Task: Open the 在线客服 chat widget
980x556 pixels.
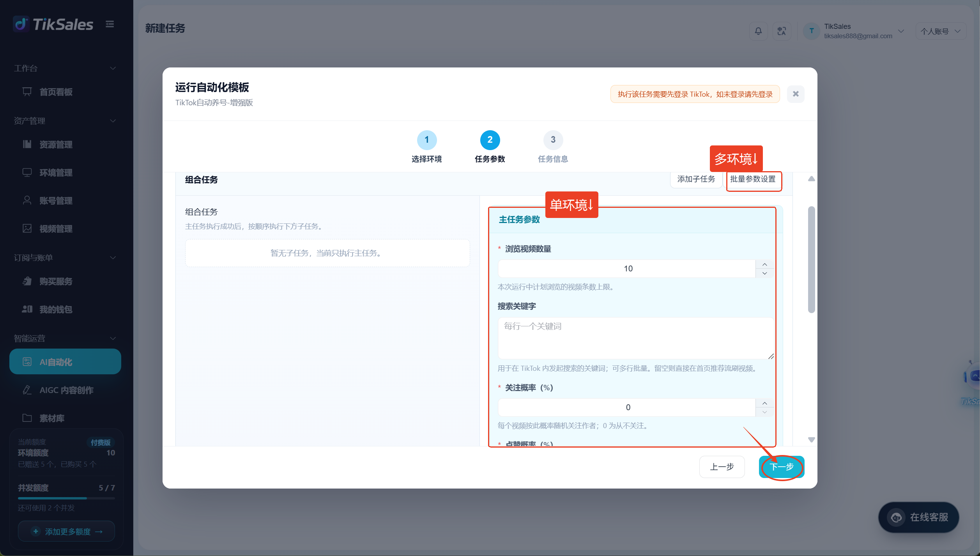Action: (918, 517)
